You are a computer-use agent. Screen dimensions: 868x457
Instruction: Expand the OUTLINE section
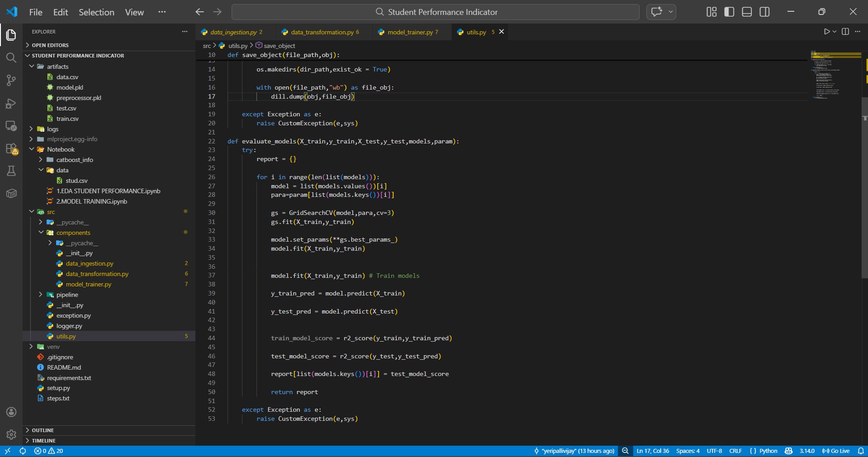click(43, 430)
